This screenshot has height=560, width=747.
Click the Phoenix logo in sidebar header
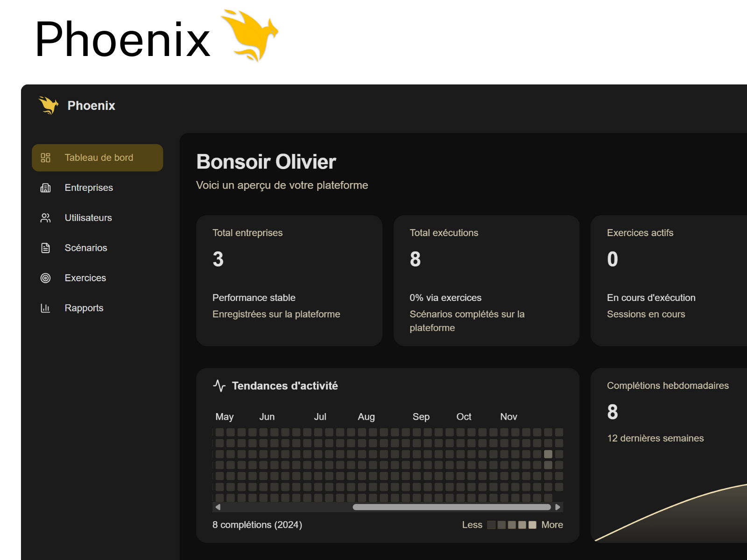tap(49, 105)
